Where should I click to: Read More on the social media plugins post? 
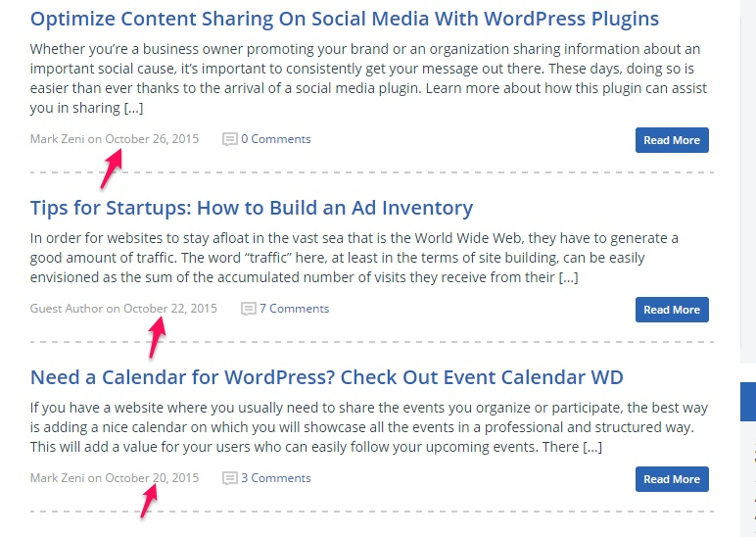(x=672, y=140)
